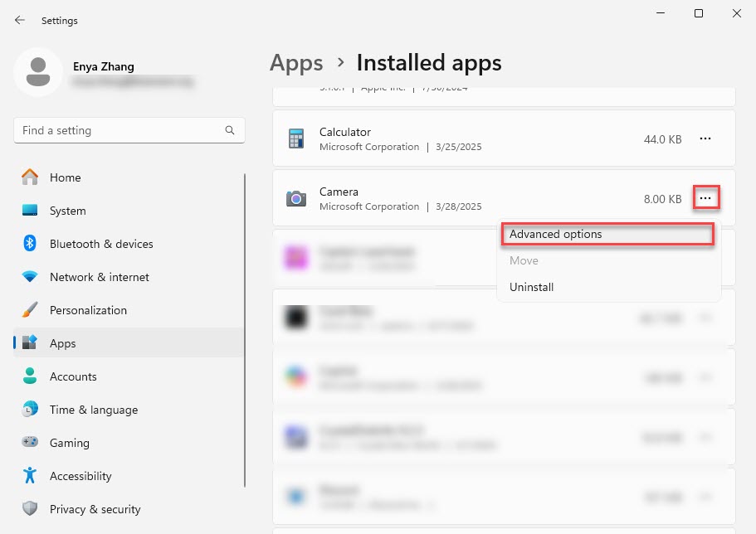Screen dimensions: 756x534
Task: Open Privacy & security settings
Action: (x=95, y=509)
